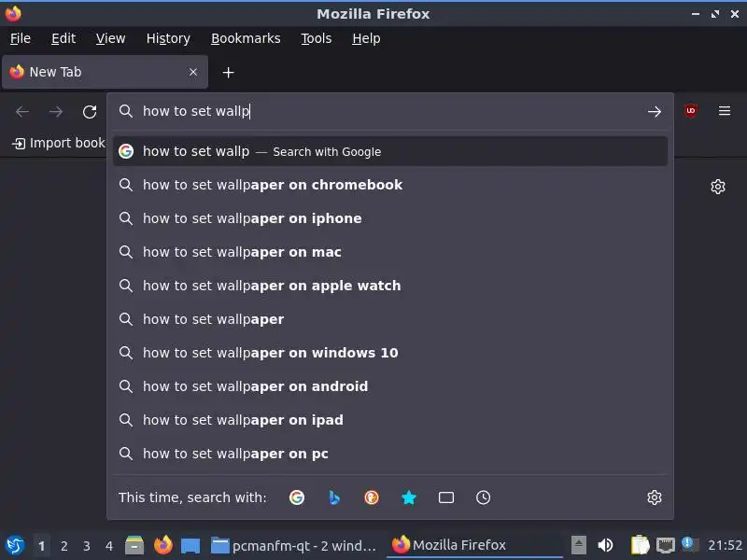
Task: Go back one page
Action: click(x=22, y=112)
